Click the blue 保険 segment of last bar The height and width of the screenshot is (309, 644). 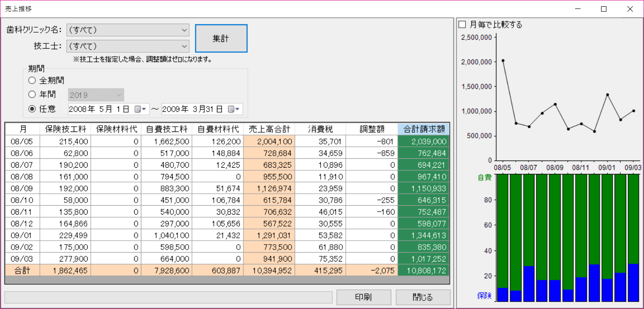tap(633, 283)
